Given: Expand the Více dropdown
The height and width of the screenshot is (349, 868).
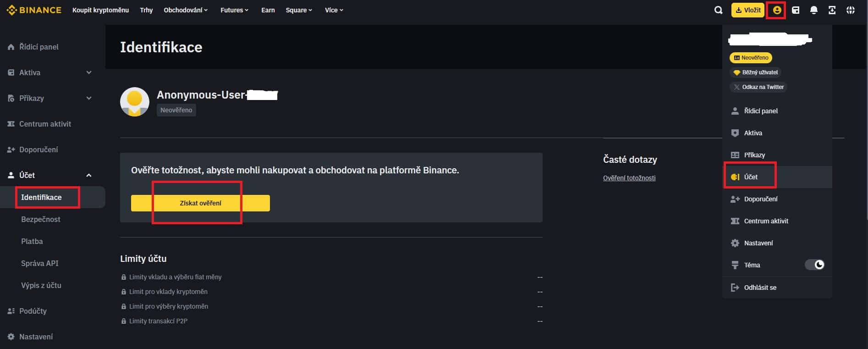Looking at the screenshot, I should [x=334, y=10].
